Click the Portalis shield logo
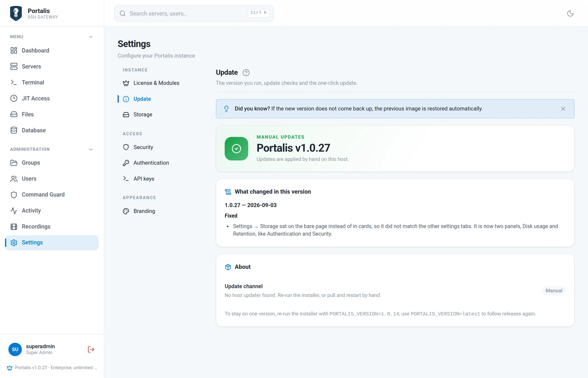 (x=16, y=13)
